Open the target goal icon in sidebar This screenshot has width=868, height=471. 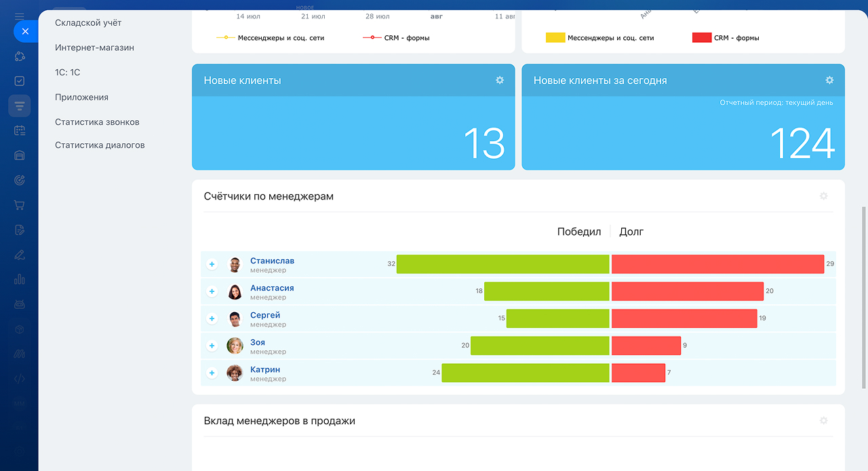point(20,180)
